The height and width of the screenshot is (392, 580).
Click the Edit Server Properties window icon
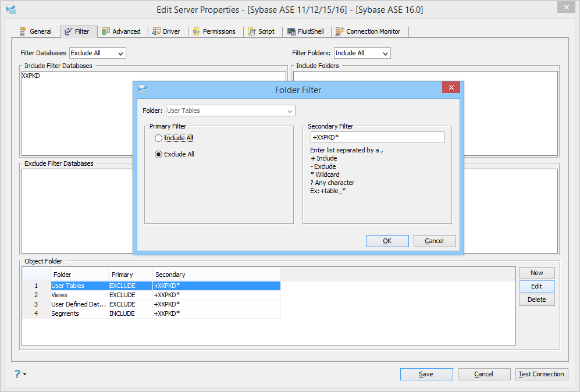click(x=10, y=9)
